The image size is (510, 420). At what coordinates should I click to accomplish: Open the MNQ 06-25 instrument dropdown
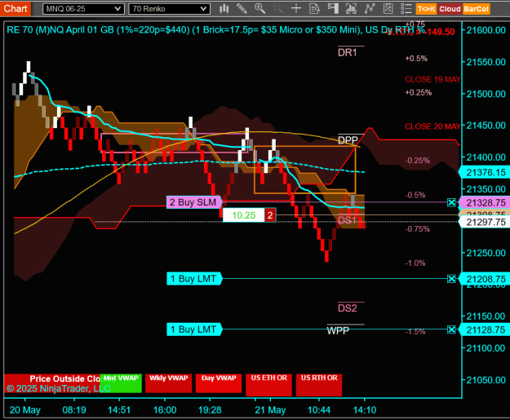click(x=83, y=9)
